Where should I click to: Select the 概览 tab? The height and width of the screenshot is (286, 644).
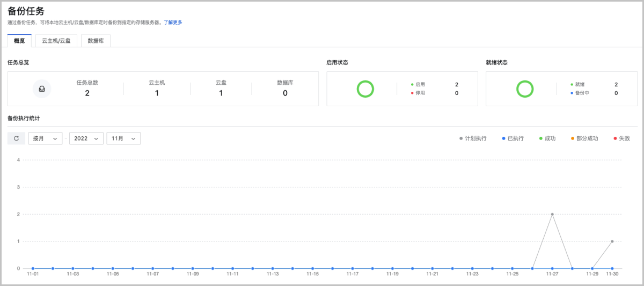[19, 41]
